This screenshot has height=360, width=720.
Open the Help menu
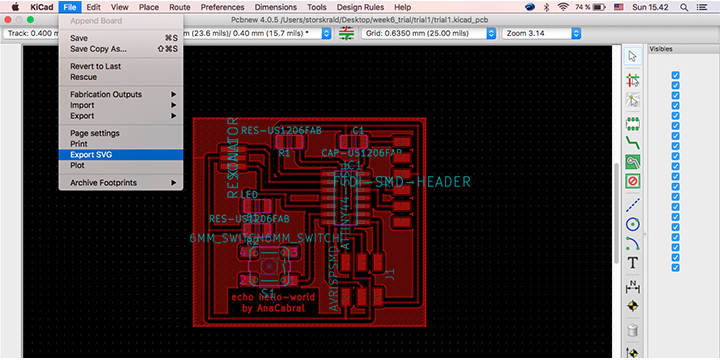pyautogui.click(x=402, y=7)
